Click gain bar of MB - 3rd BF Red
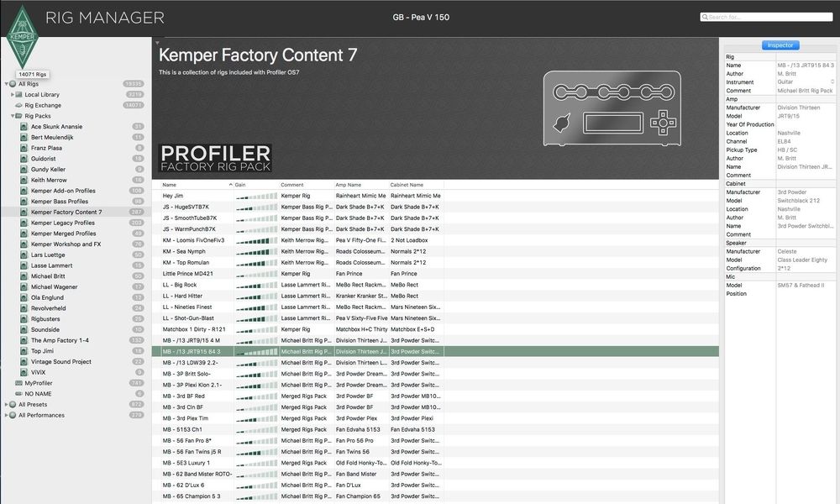The height and width of the screenshot is (504, 840). pos(256,396)
